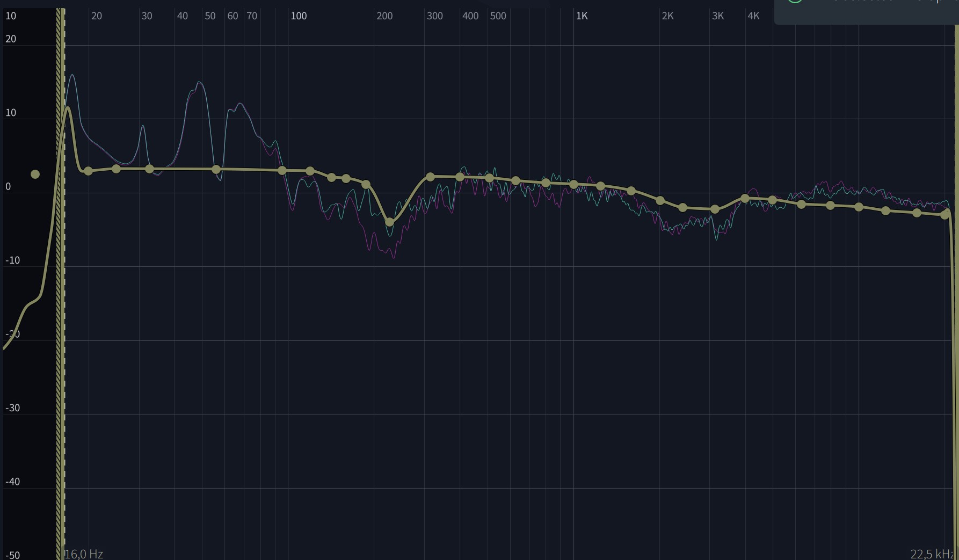Click the dip control point at 3K
959x560 pixels.
click(715, 209)
